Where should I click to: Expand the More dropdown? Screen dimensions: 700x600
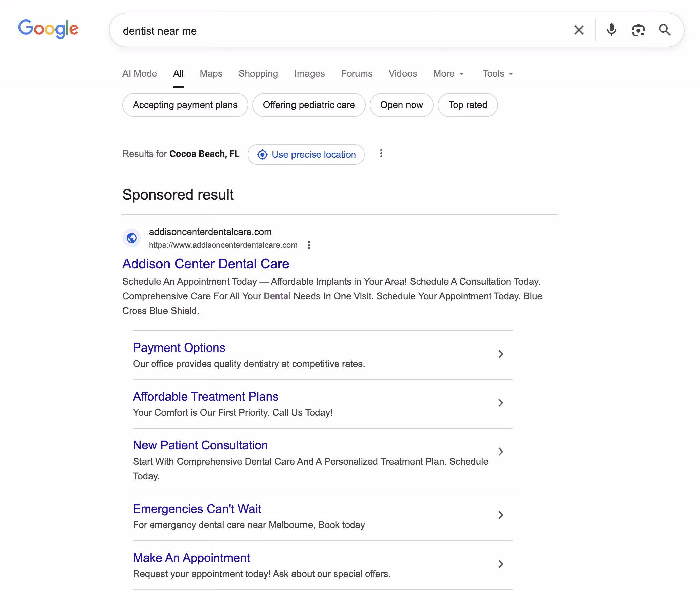click(448, 73)
